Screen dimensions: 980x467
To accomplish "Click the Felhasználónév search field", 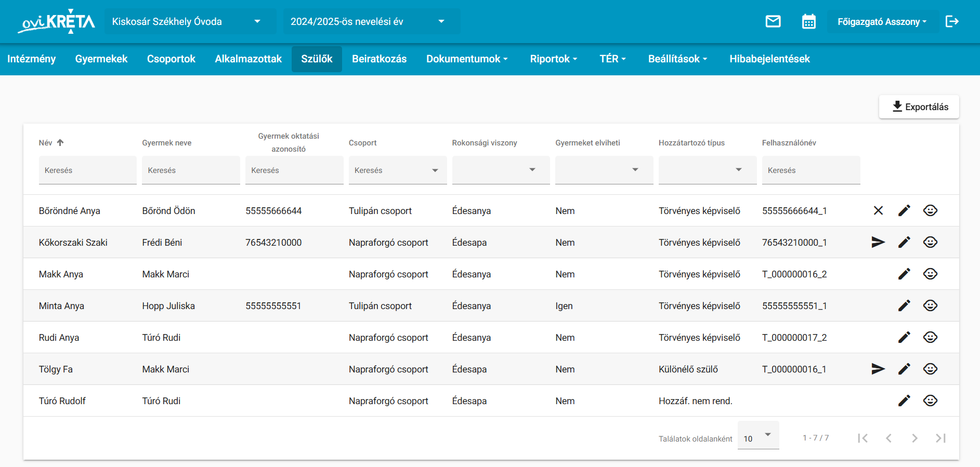I will pyautogui.click(x=811, y=170).
